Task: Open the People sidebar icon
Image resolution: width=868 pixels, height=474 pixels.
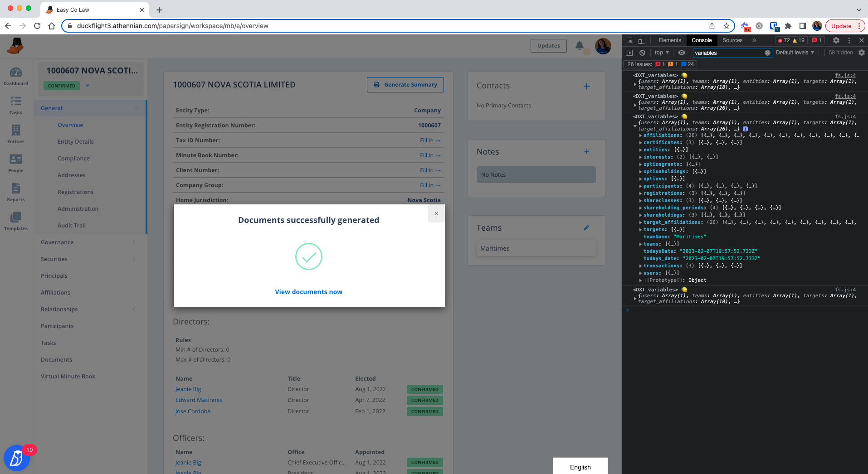Action: [x=16, y=163]
